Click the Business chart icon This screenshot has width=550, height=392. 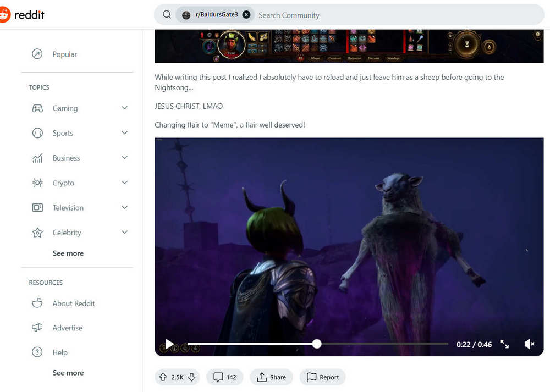click(37, 158)
